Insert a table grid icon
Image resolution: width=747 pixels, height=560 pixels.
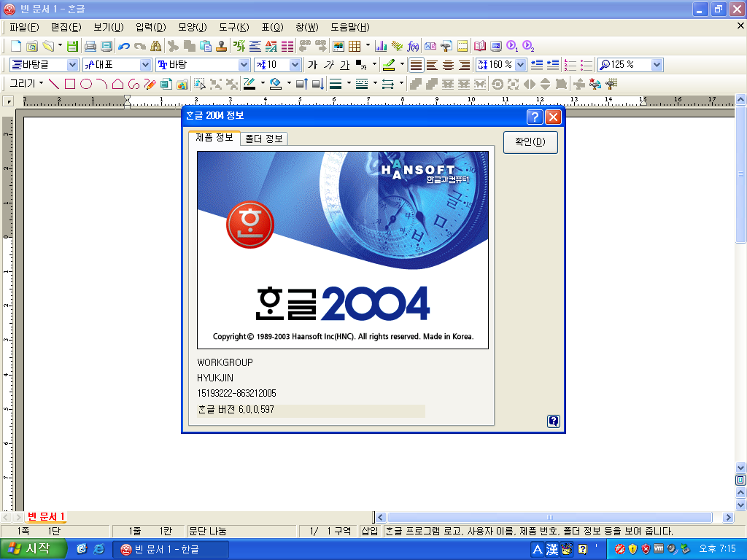point(355,46)
